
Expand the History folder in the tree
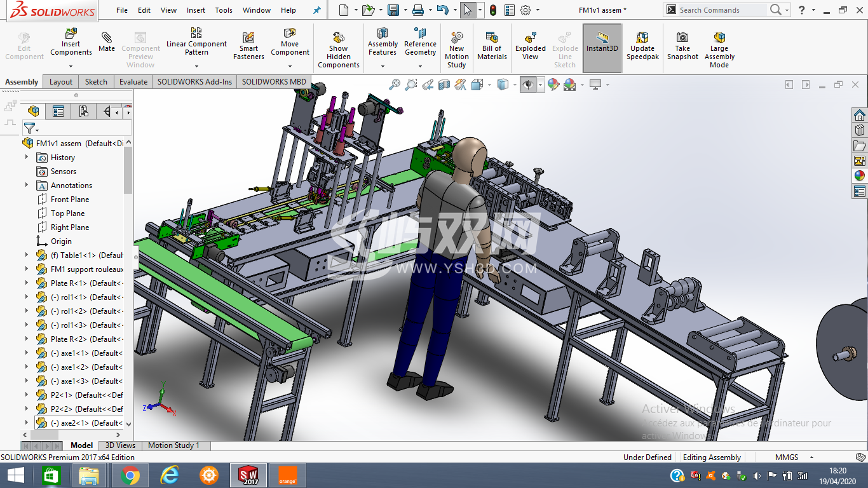pos(27,158)
